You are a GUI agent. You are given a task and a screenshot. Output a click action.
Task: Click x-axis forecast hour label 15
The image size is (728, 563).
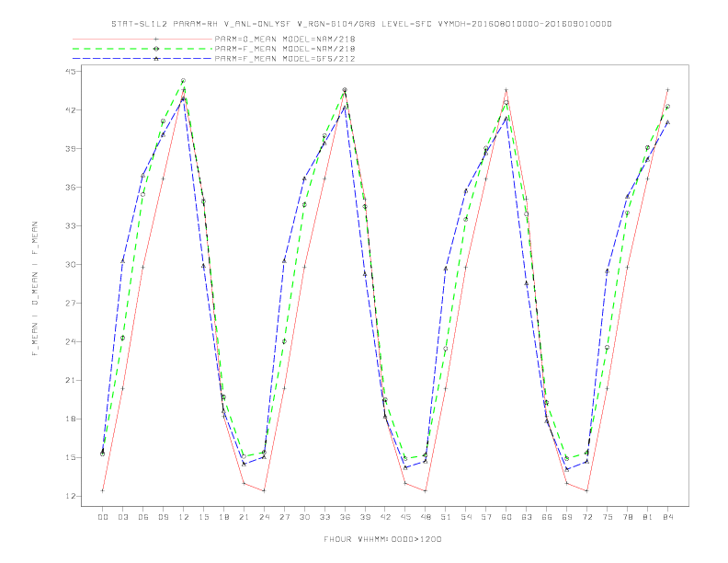203,517
